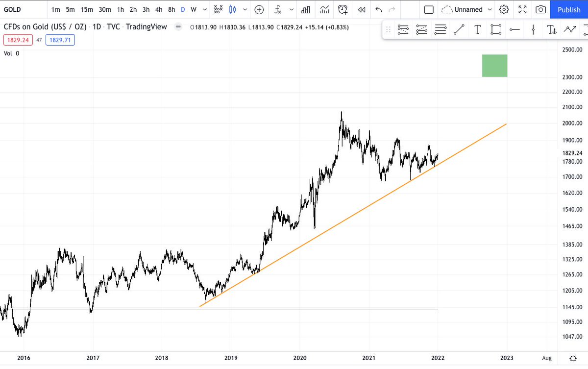588x369 pixels.
Task: Start bar replay with the rewind icon
Action: (x=362, y=9)
